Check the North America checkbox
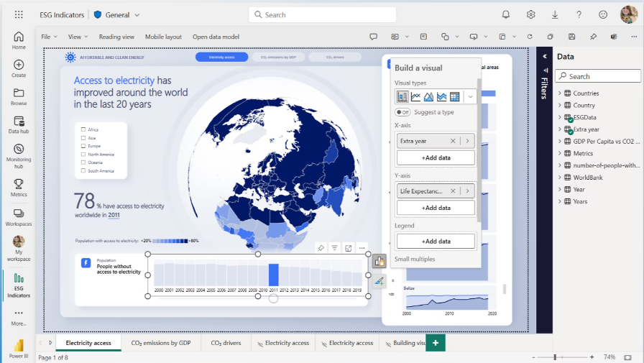The image size is (644, 363). [x=83, y=155]
